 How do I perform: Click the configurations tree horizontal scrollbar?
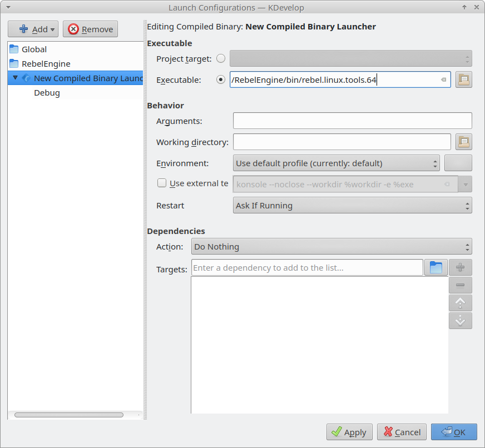(x=68, y=415)
